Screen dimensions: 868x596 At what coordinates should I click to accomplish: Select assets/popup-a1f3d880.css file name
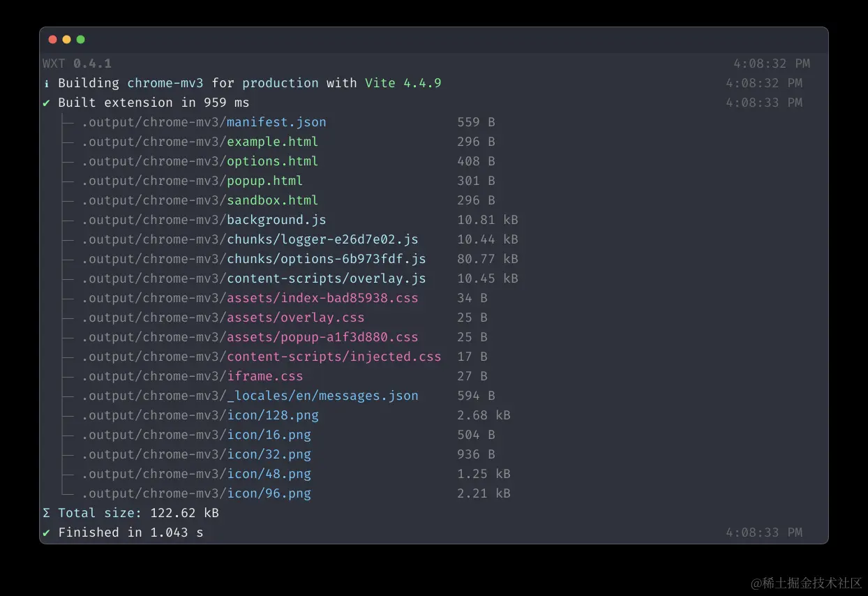(x=322, y=337)
